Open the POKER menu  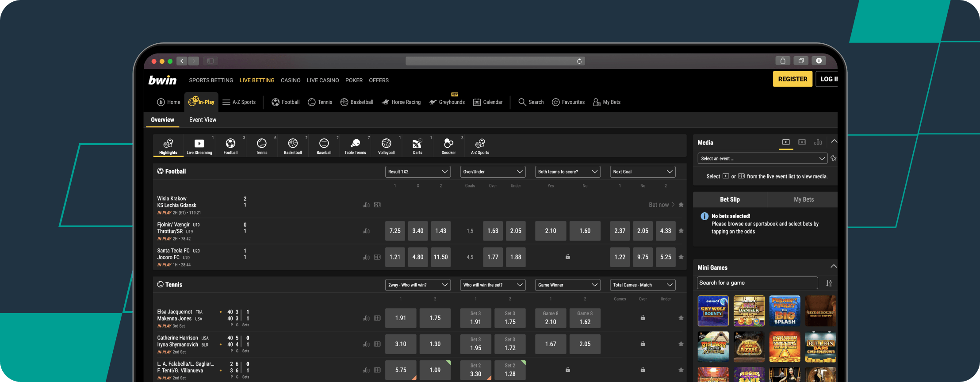click(x=354, y=80)
